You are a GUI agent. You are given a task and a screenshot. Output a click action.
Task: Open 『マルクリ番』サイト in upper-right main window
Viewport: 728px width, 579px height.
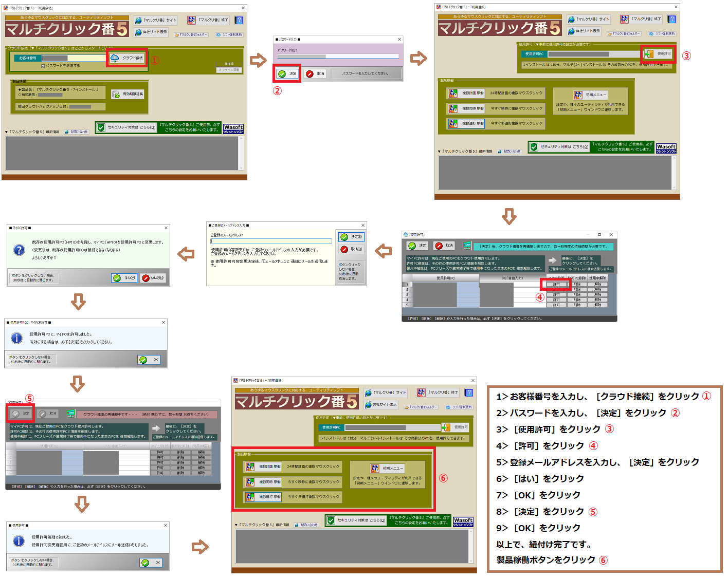pyautogui.click(x=589, y=19)
